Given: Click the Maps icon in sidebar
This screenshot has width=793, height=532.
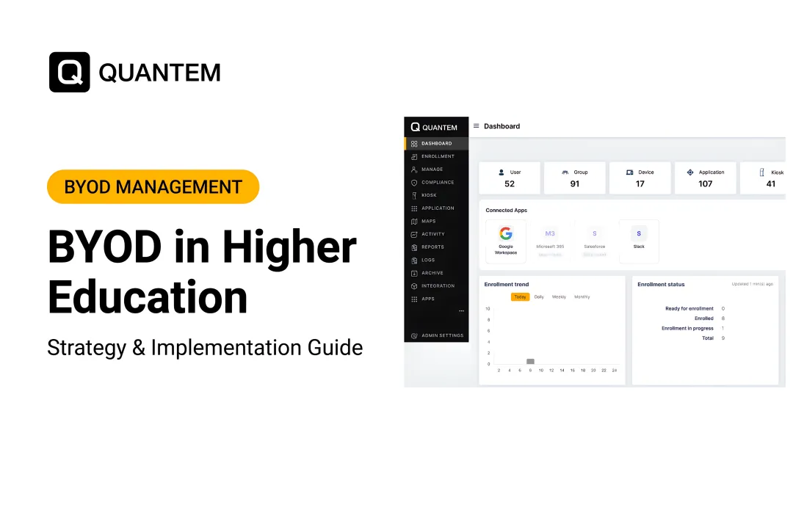Looking at the screenshot, I should coord(414,222).
